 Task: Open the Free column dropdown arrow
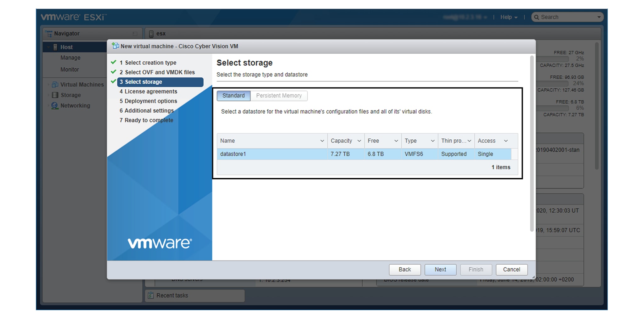[x=396, y=141]
